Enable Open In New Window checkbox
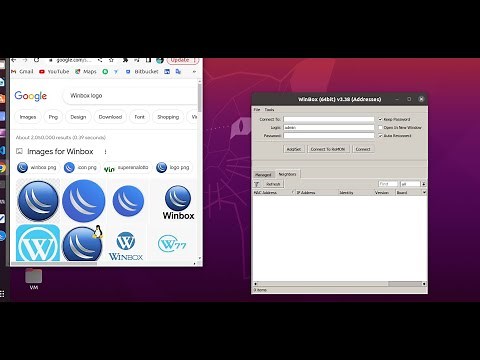This screenshot has width=480, height=360. pyautogui.click(x=380, y=127)
